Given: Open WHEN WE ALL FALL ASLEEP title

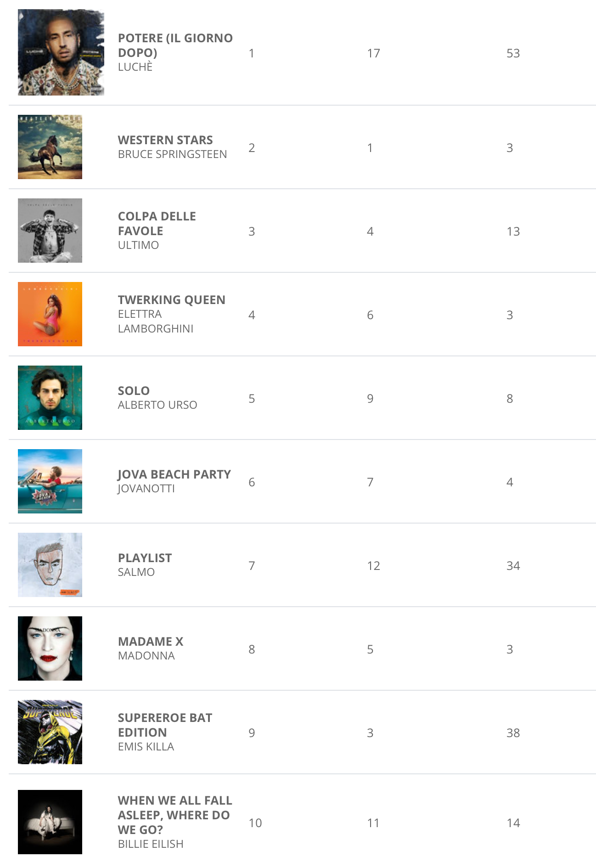Looking at the screenshot, I should point(175,815).
